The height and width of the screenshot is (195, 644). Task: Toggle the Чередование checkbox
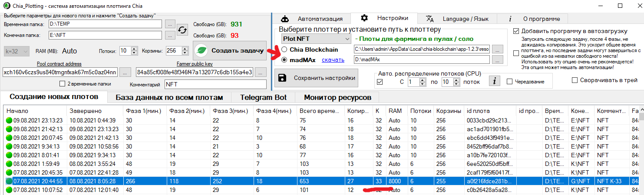pyautogui.click(x=509, y=82)
